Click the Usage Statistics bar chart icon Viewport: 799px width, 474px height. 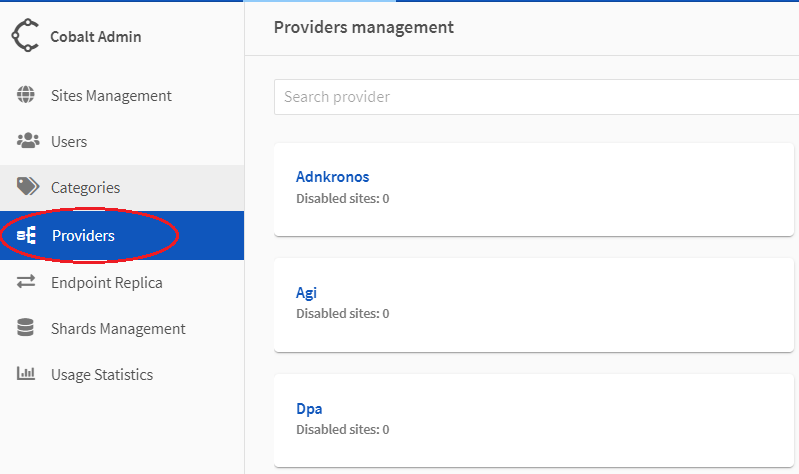coord(27,374)
